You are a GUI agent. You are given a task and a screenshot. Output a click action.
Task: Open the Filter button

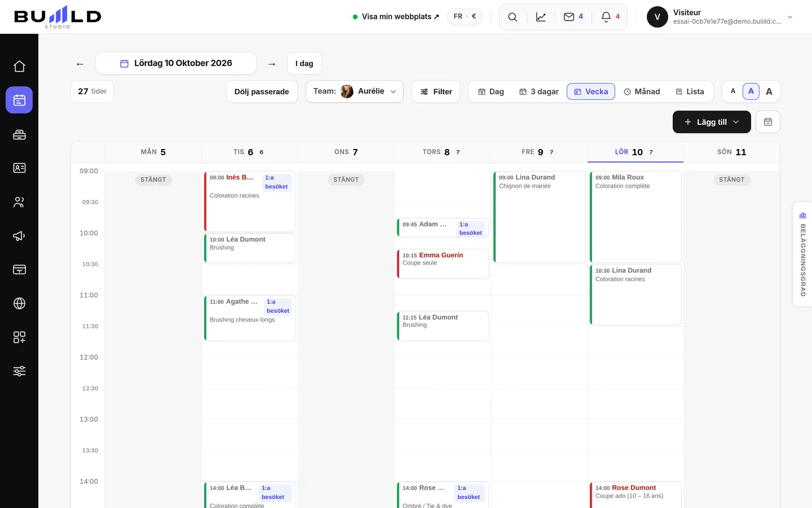point(436,91)
